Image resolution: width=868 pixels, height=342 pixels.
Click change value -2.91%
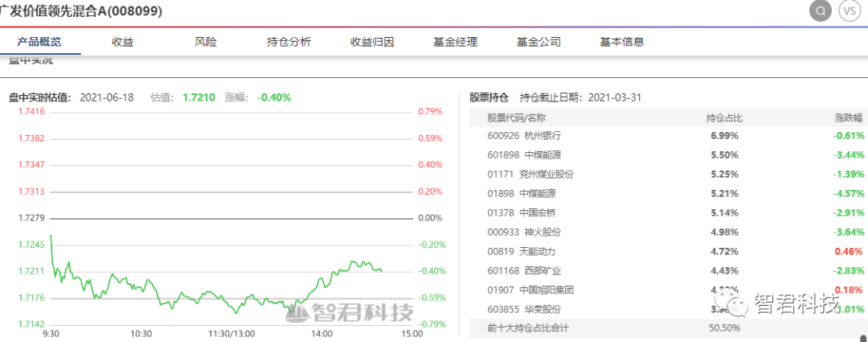click(848, 213)
